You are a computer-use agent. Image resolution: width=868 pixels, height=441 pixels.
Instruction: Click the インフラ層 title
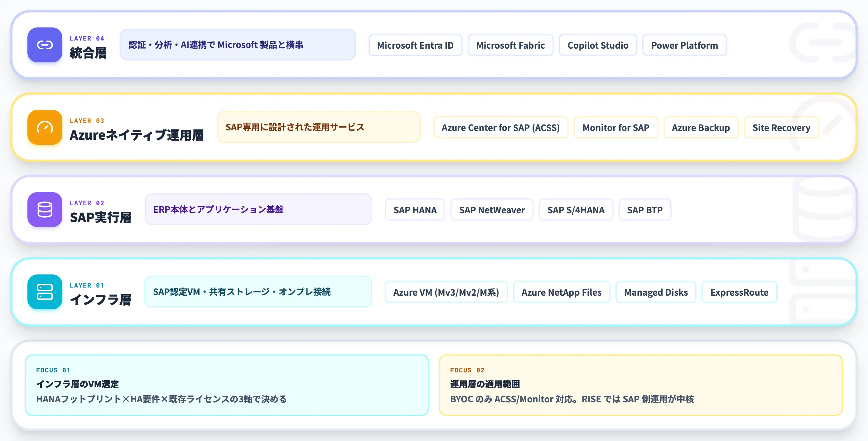(100, 300)
